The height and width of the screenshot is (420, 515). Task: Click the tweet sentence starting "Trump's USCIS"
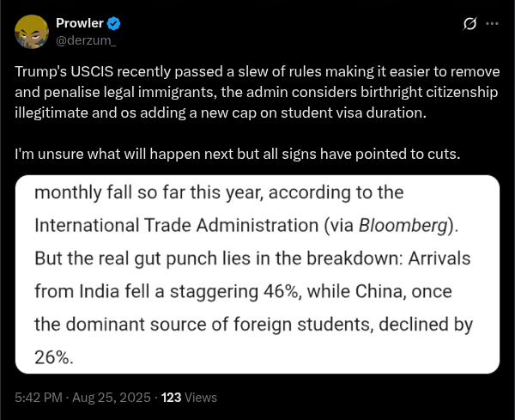(x=257, y=92)
